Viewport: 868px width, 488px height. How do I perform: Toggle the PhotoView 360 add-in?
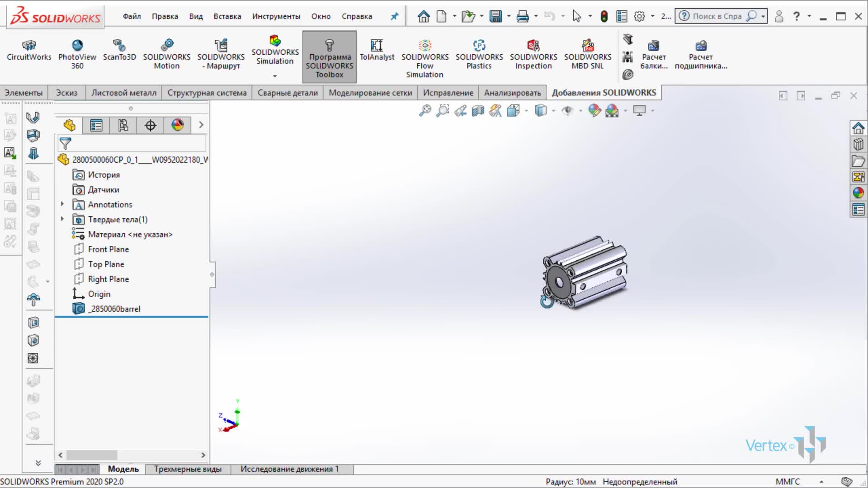(77, 54)
